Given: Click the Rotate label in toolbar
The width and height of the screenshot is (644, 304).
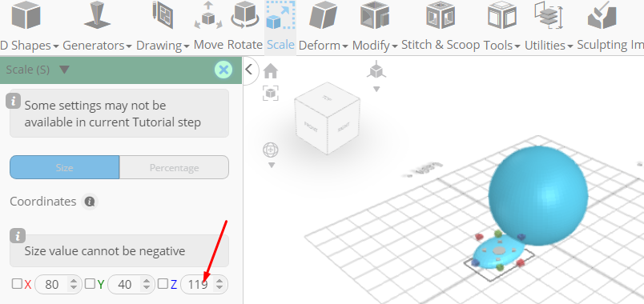Looking at the screenshot, I should pos(245,44).
